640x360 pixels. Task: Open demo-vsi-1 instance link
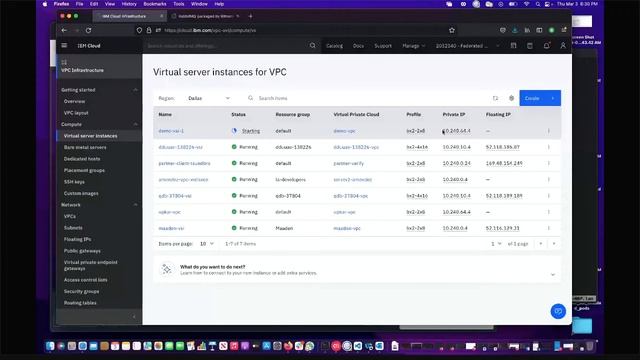pos(171,131)
